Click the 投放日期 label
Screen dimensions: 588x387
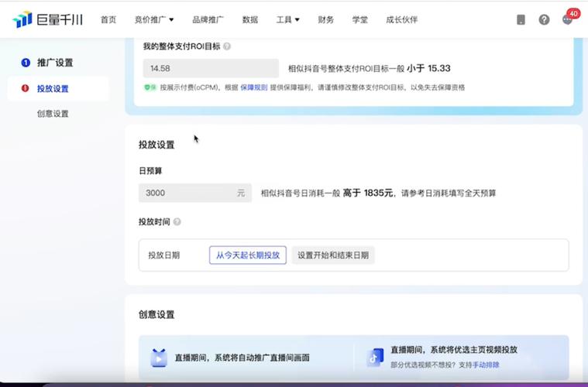click(x=164, y=255)
